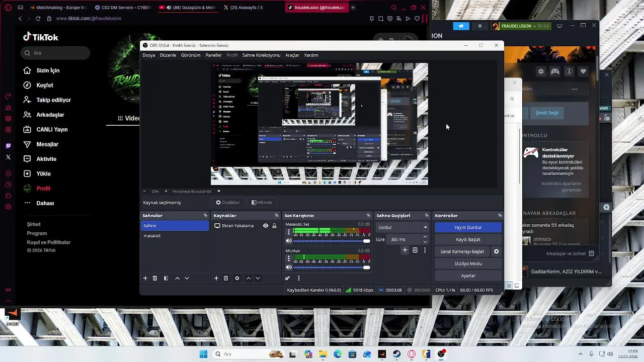Open Ayarlar in OBS controls
Viewport: 644px width, 362px height.
click(x=468, y=276)
